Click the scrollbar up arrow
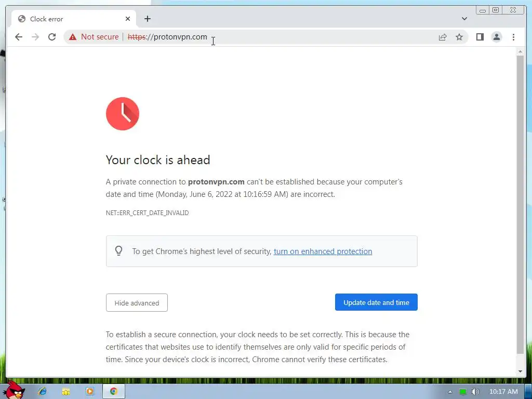Screen dimensions: 532x399 tap(520, 52)
